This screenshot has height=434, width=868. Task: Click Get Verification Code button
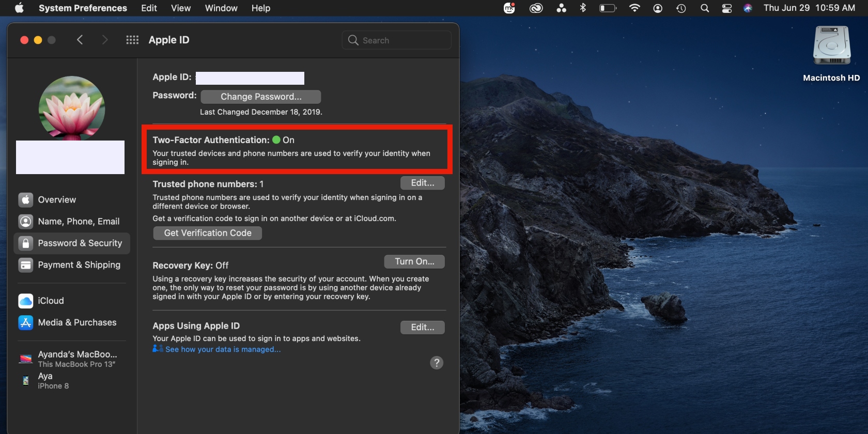tap(208, 233)
